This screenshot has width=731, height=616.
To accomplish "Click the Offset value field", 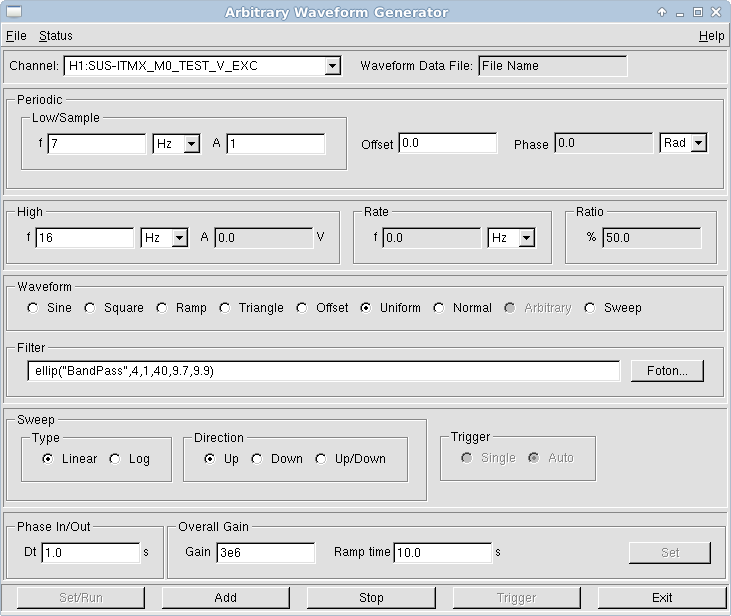I will point(448,143).
